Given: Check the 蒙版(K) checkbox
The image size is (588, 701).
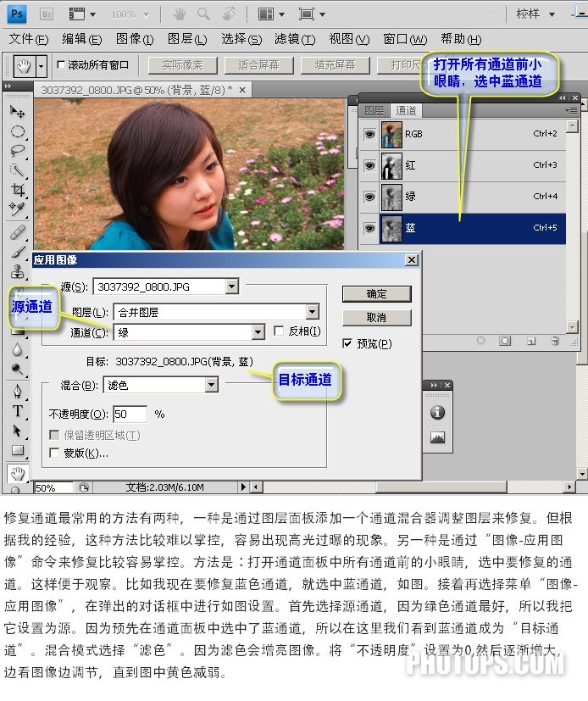Looking at the screenshot, I should point(54,453).
